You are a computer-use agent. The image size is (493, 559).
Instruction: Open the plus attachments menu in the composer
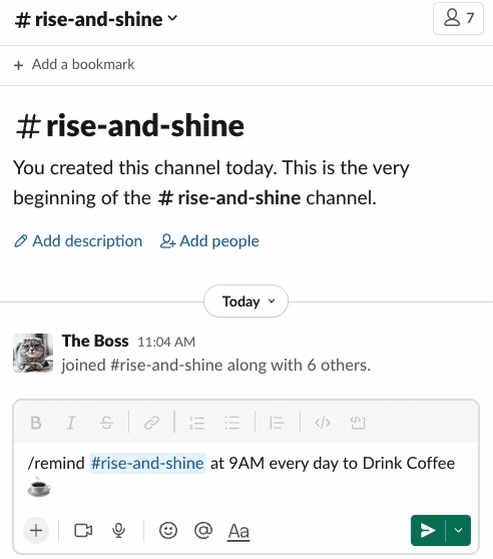click(36, 530)
